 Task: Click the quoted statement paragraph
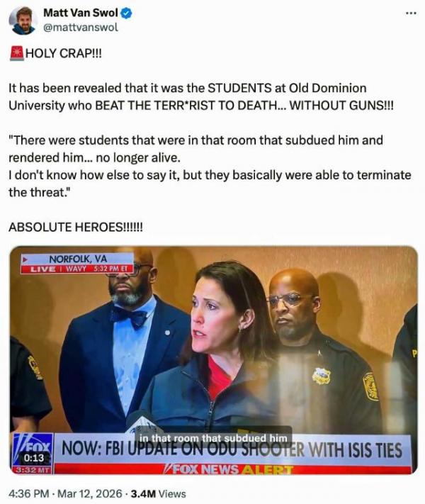[210, 166]
